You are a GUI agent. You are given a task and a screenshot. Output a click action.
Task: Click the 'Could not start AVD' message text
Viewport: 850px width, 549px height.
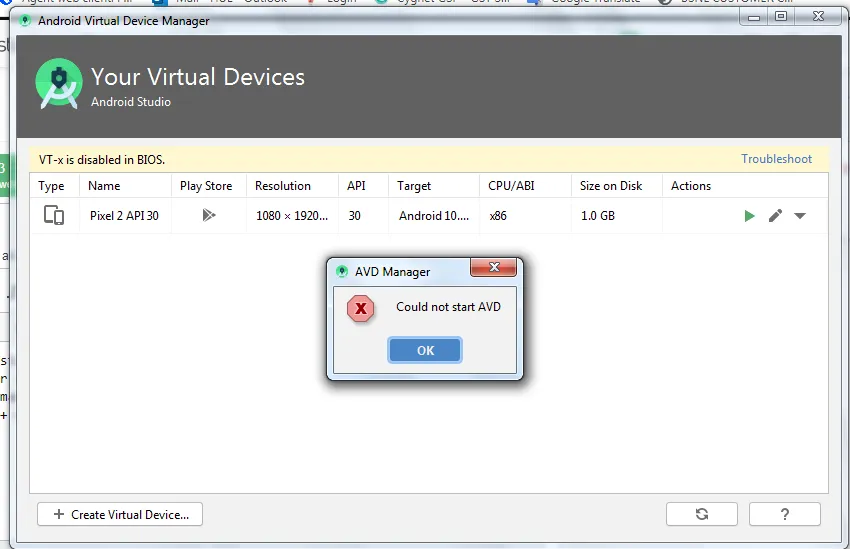(x=448, y=307)
